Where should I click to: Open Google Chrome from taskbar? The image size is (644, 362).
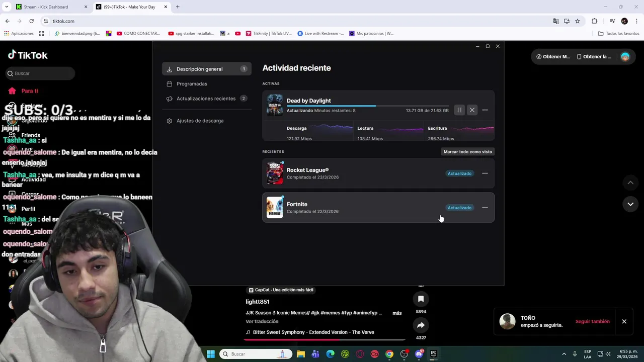pyautogui.click(x=389, y=354)
